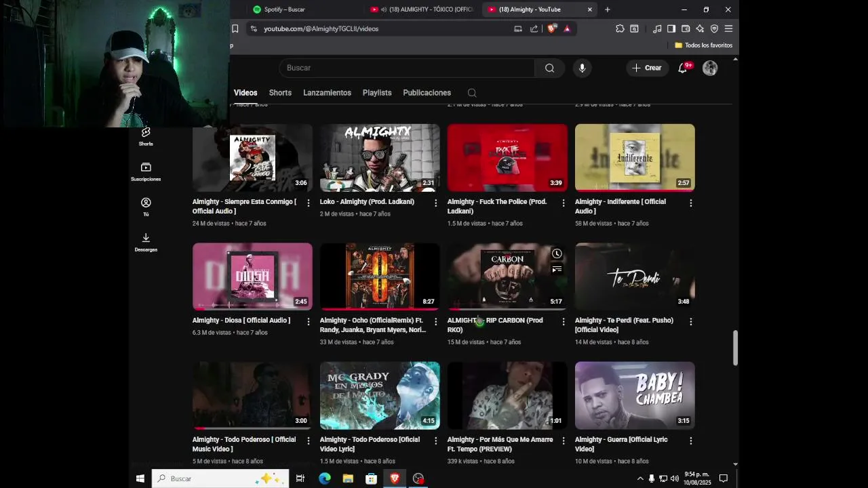This screenshot has height=488, width=868.
Task: Open the Baby Chambea Guerra thumbnail
Action: coord(635,395)
